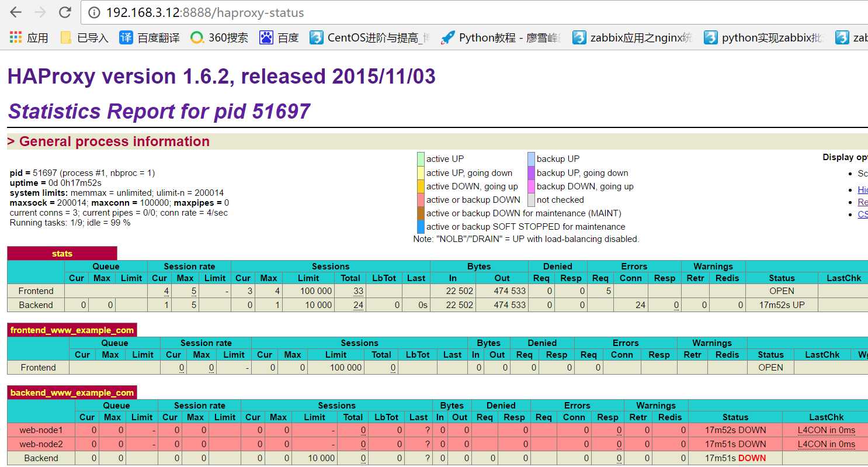Click the 17m51s DOWN status of web-node2
The width and height of the screenshot is (868, 467).
(x=735, y=444)
